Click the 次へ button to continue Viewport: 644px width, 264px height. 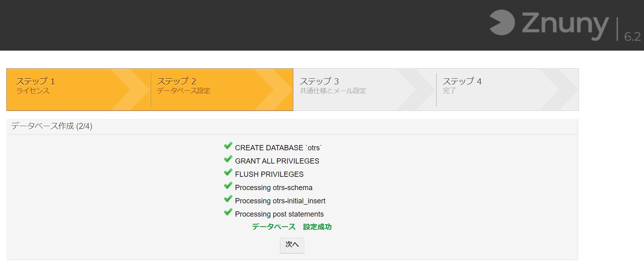pyautogui.click(x=292, y=246)
